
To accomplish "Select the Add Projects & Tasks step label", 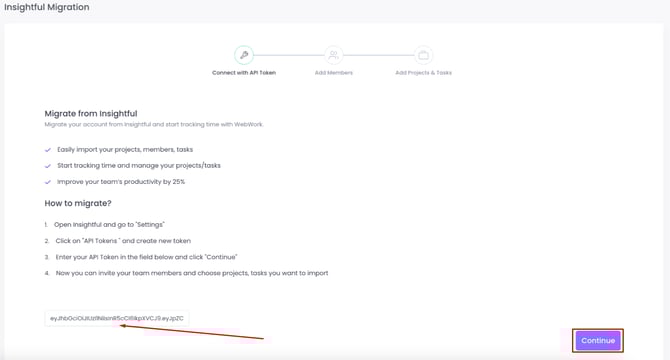I will tap(423, 73).
